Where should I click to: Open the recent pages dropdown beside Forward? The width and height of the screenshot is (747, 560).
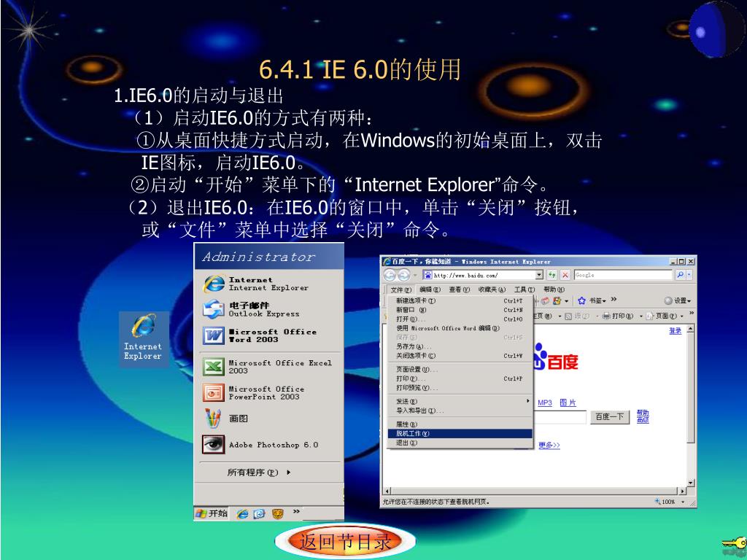point(415,275)
